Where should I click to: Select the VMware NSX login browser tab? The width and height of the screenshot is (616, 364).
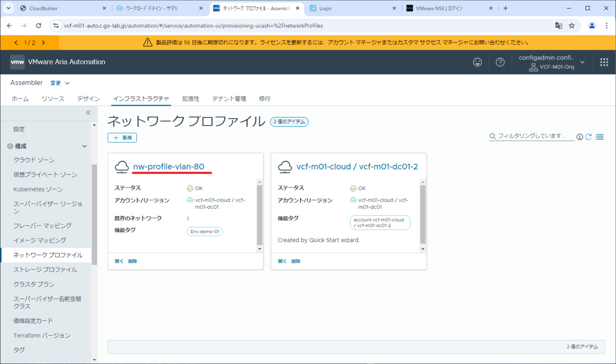point(449,8)
